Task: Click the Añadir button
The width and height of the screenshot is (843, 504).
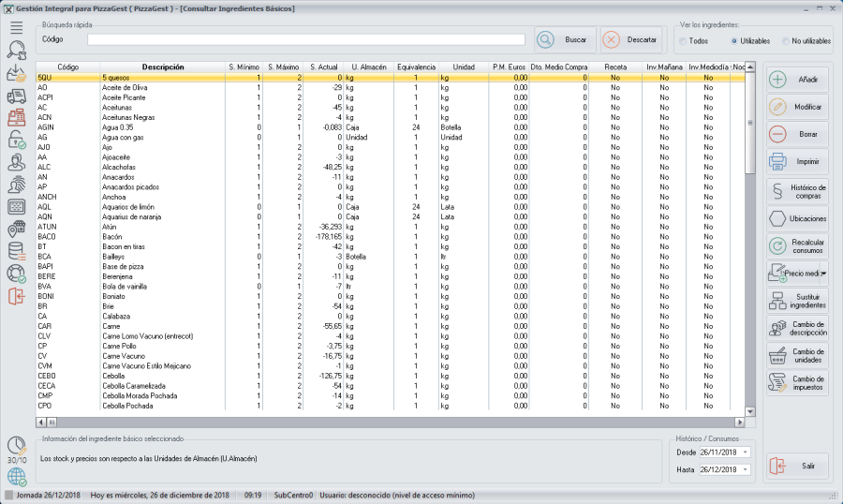Action: coord(797,80)
